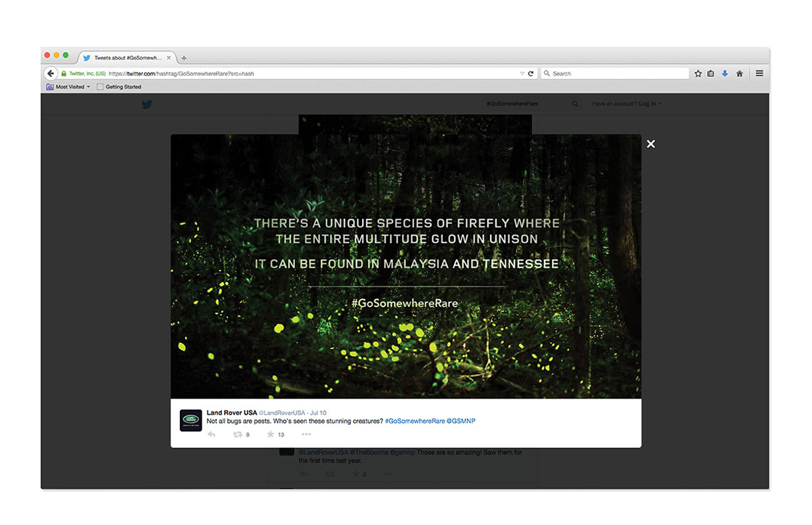Open the Firefox hamburger menu
This screenshot has width=812, height=525.
pos(759,73)
